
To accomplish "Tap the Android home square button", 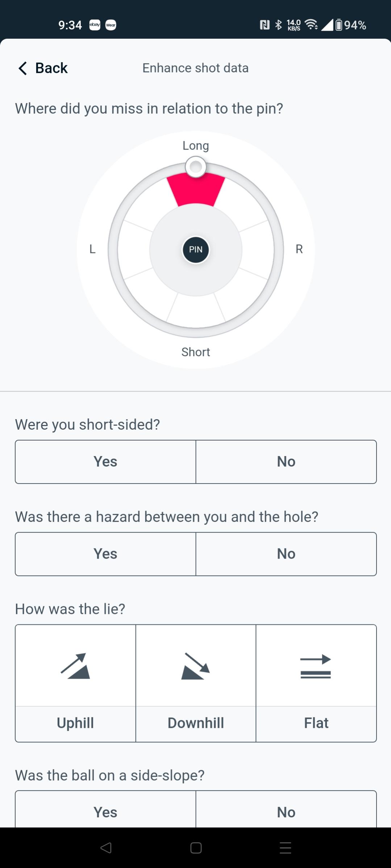I will click(x=196, y=847).
